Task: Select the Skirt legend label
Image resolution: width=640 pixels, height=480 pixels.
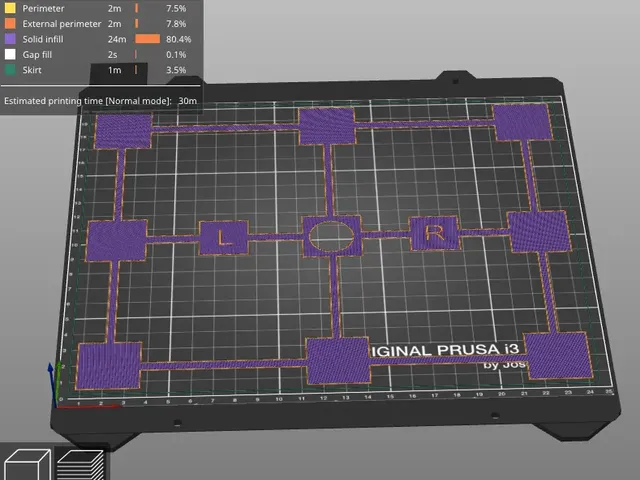Action: (32, 70)
